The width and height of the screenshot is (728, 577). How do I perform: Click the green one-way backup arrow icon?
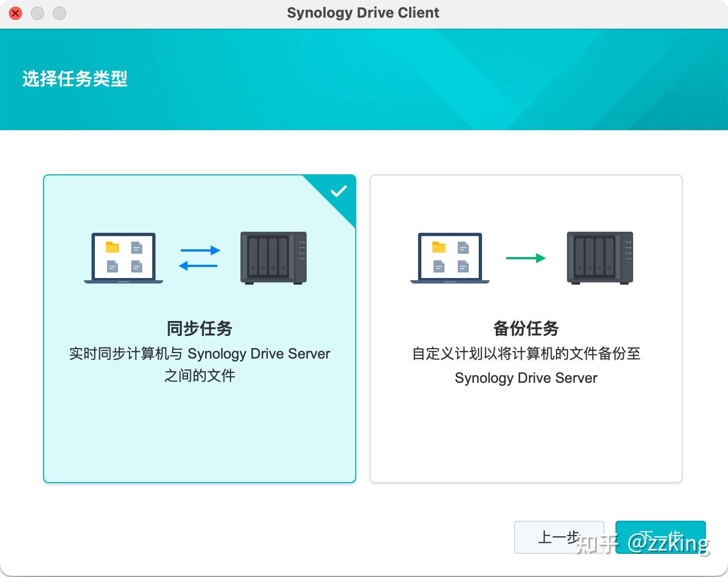pos(525,258)
